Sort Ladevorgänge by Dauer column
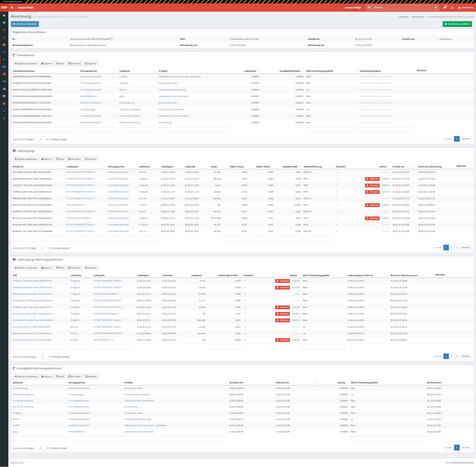The image size is (476, 467). [x=215, y=167]
